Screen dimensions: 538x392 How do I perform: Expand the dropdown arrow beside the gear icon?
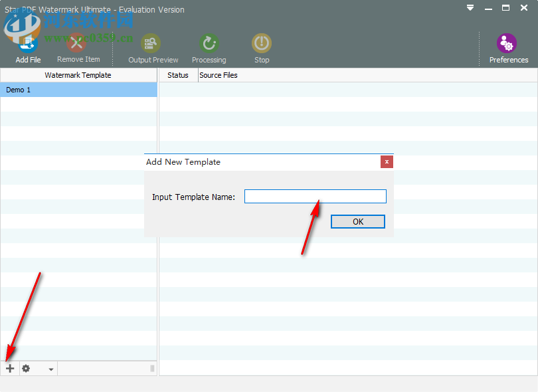51,369
